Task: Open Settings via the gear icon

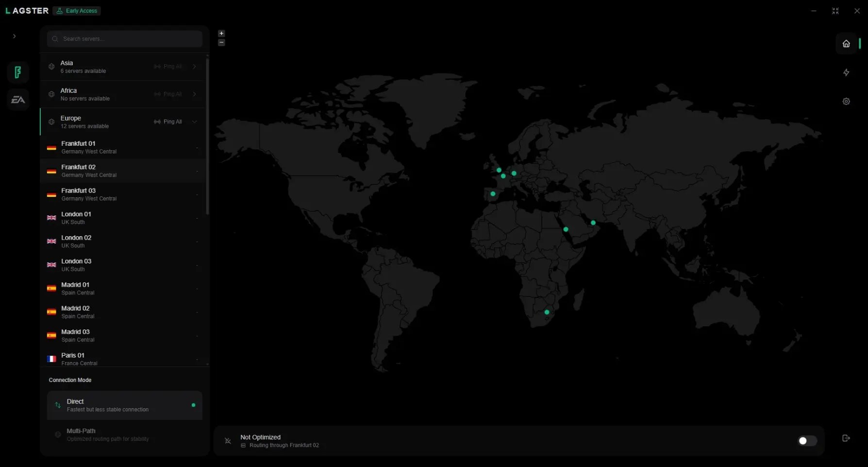Action: (x=846, y=102)
